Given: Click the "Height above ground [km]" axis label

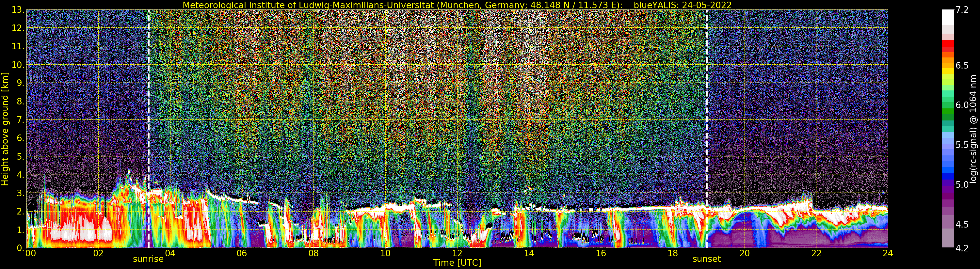Looking at the screenshot, I should 5,129.
